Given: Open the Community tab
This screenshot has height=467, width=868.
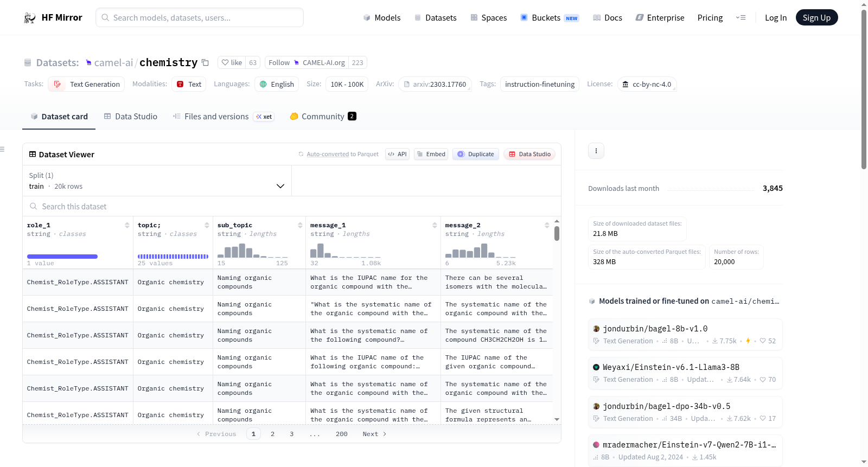Looking at the screenshot, I should 323,117.
